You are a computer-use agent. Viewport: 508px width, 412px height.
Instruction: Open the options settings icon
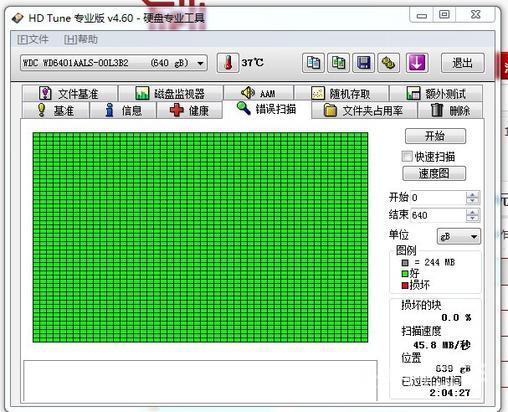tap(389, 63)
